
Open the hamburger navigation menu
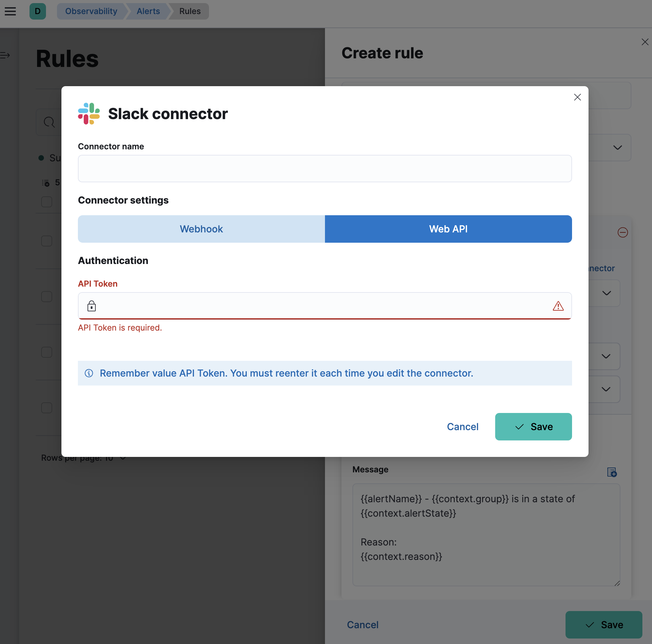[x=10, y=11]
